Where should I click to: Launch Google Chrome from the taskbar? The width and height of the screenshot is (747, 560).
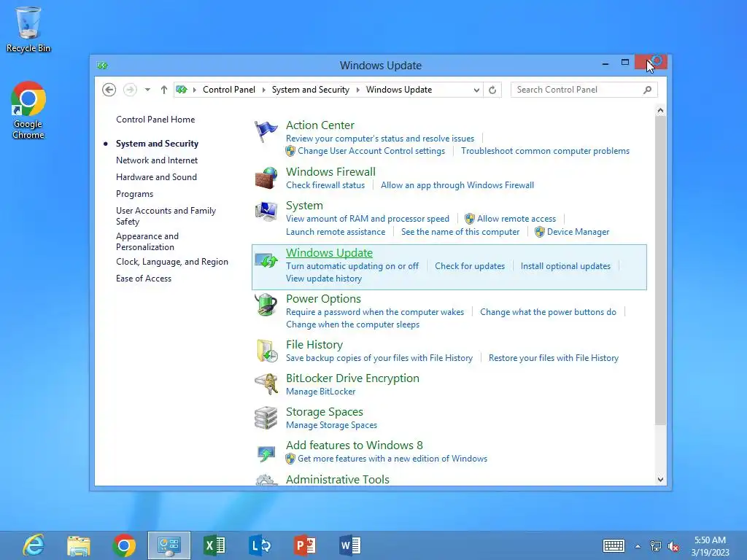124,545
